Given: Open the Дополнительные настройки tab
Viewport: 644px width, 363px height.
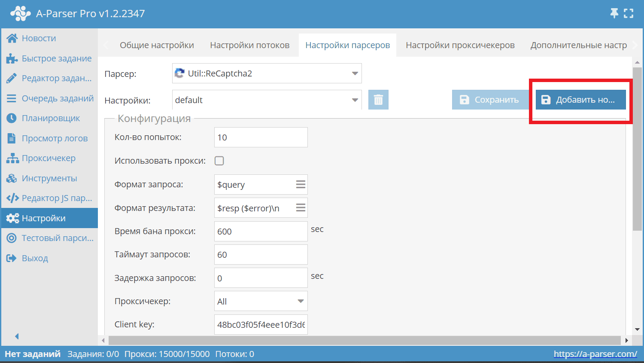Looking at the screenshot, I should [579, 45].
